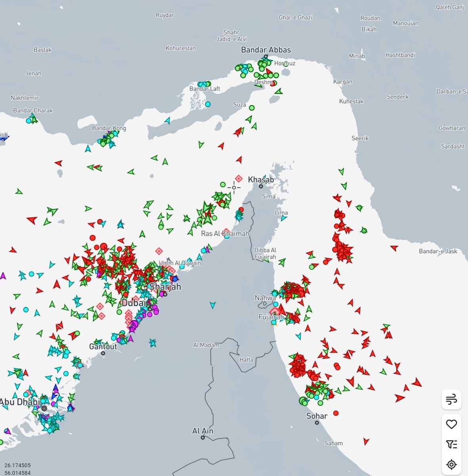This screenshot has width=468, height=476.
Task: Click the Dubai map label
Action: click(x=134, y=303)
